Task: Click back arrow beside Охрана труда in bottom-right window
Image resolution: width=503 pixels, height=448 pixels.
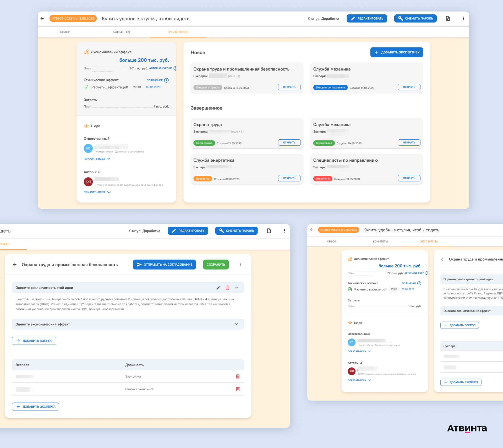Action: click(x=443, y=259)
